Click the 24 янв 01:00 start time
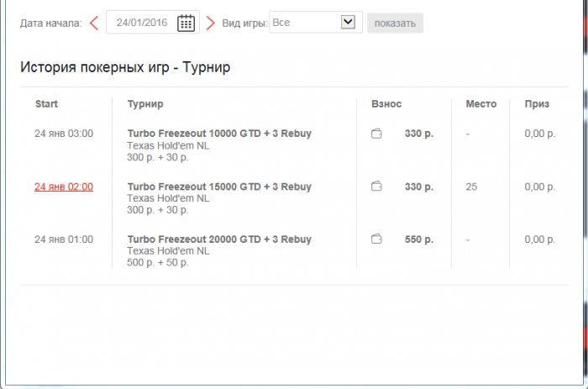588x389 pixels. (x=64, y=239)
